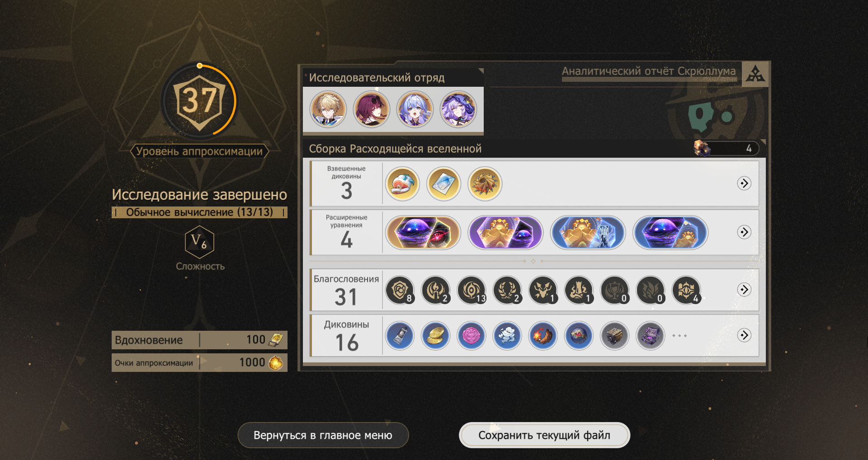Select the first weighted curio shell icon
The image size is (868, 460).
pos(402,183)
